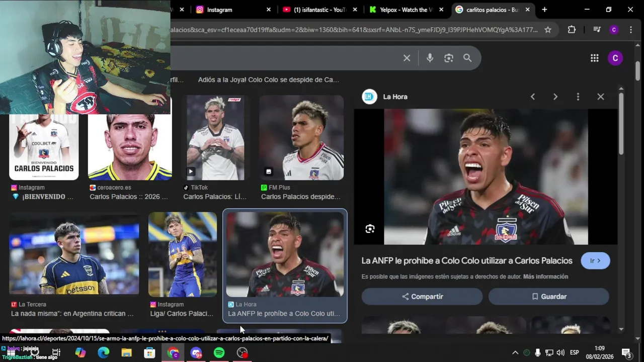Image resolution: width=644 pixels, height=362 pixels.
Task: Show next image in the preview panel
Action: (555, 97)
